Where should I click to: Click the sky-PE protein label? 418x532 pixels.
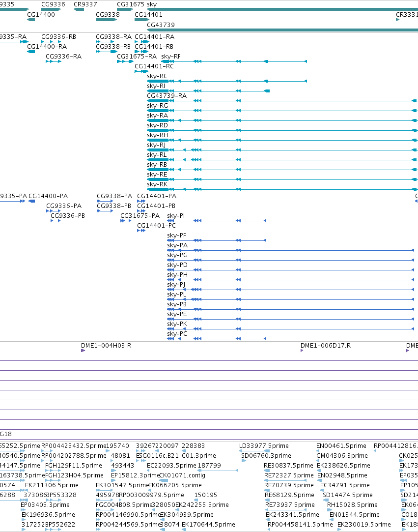pyautogui.click(x=177, y=314)
